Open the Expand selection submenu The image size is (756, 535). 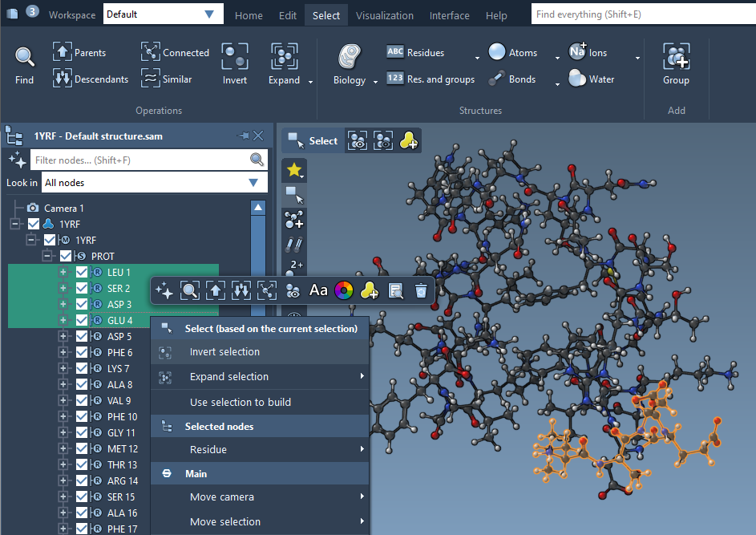click(x=229, y=376)
